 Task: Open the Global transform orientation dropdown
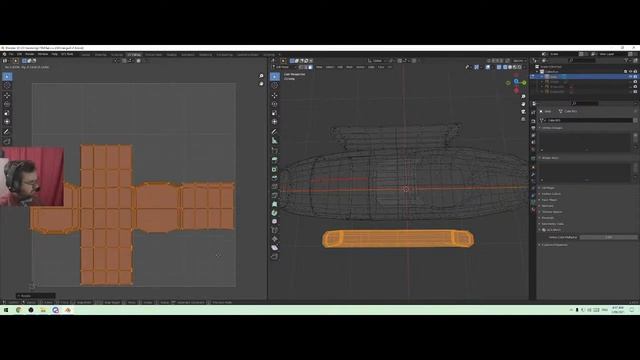pyautogui.click(x=377, y=61)
